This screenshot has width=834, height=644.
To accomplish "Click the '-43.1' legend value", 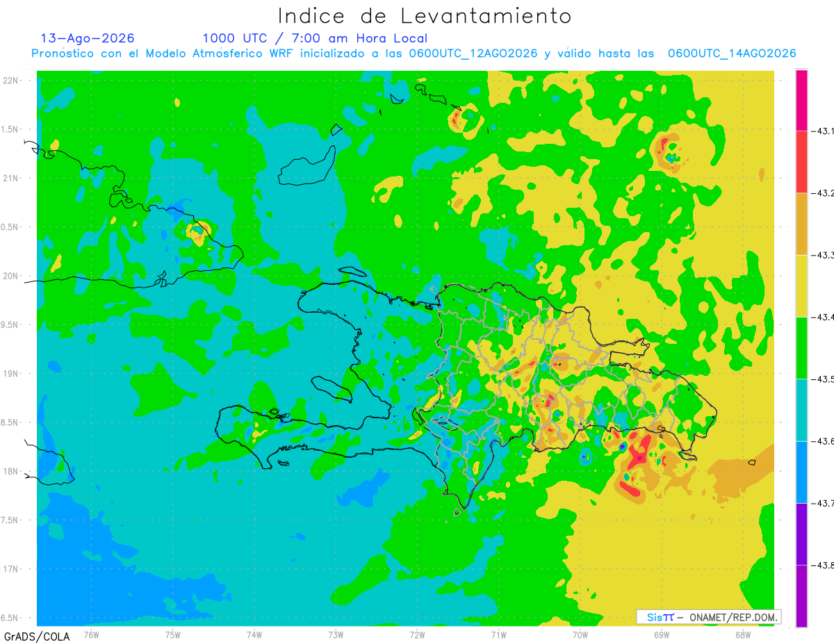I will (823, 131).
